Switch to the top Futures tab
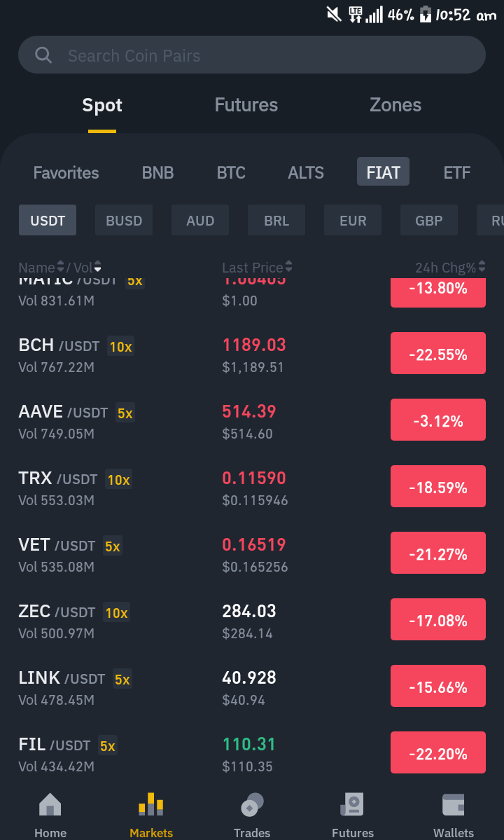Screen dimensions: 504x840 coord(246,105)
